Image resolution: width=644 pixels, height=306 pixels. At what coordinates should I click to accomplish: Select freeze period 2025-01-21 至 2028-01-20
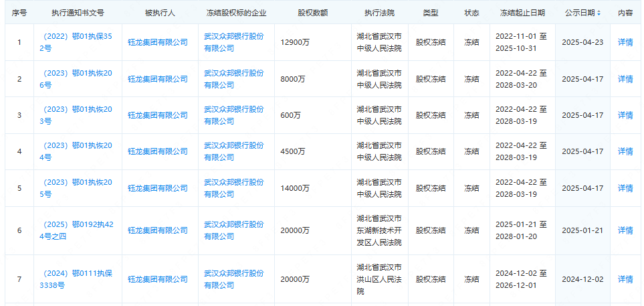[x=521, y=230]
